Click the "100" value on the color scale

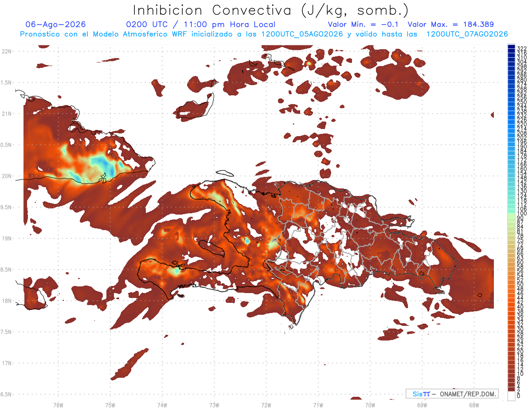tap(521, 214)
